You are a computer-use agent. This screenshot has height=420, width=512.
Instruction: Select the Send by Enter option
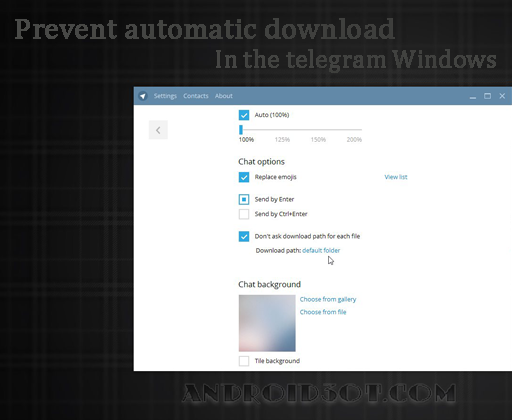[244, 199]
